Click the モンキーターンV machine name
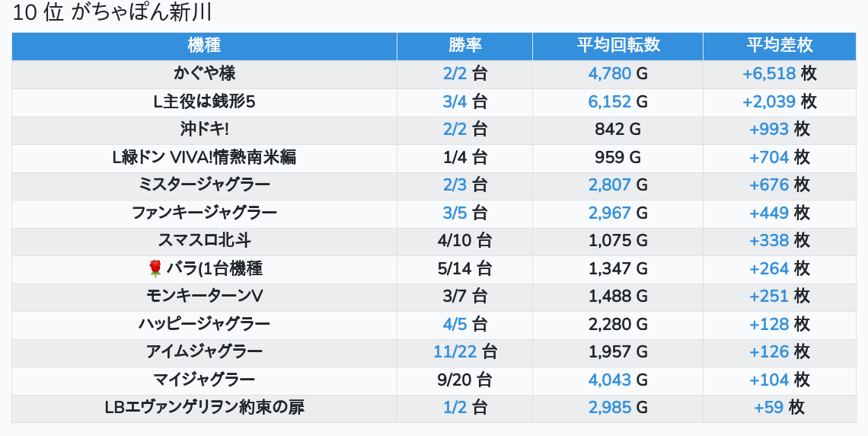The height and width of the screenshot is (436, 868). click(204, 297)
